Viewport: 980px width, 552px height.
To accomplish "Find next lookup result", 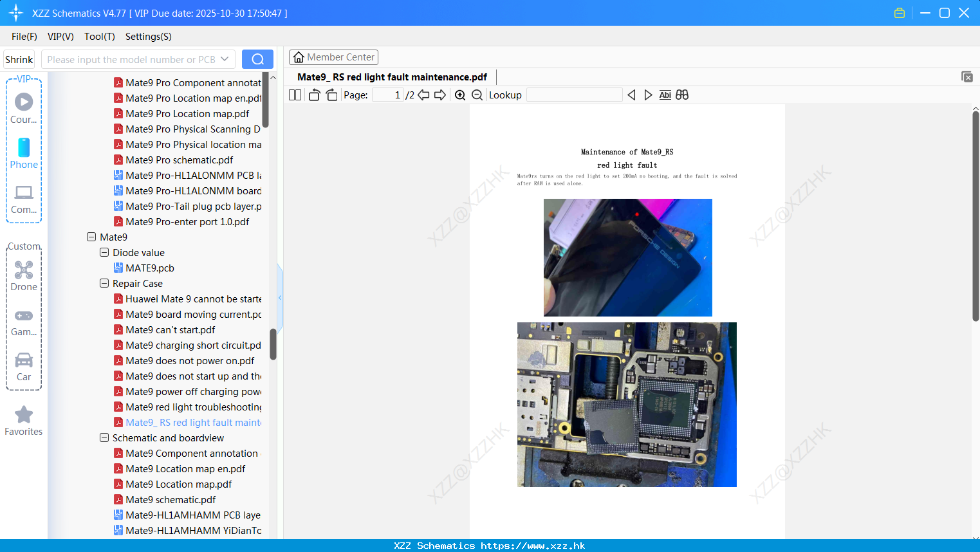I will [648, 95].
